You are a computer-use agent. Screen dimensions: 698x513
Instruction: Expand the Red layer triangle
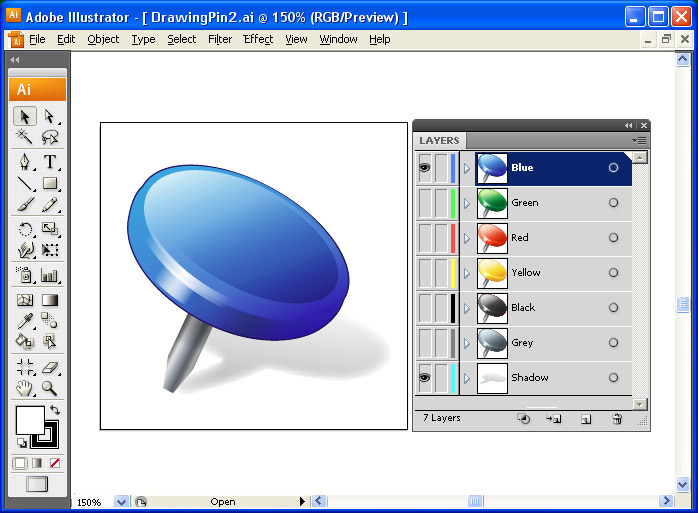[467, 238]
